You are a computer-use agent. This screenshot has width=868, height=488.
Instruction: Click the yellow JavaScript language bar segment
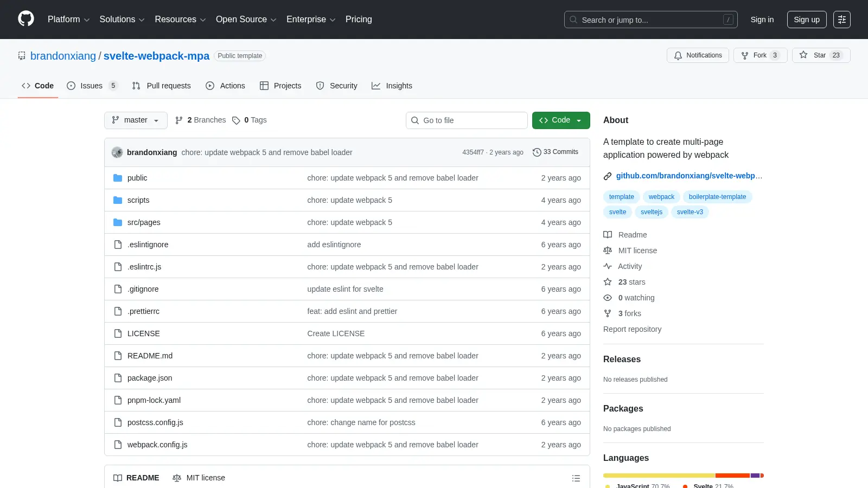click(659, 476)
